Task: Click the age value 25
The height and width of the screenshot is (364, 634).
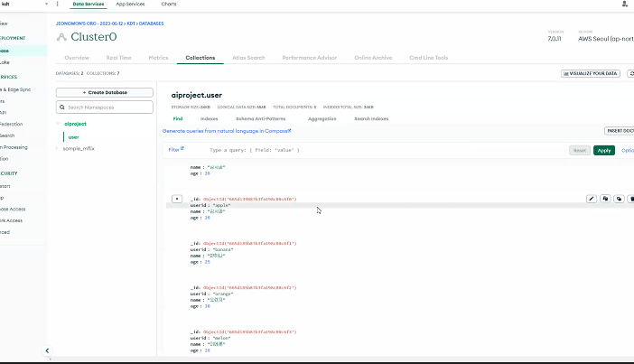Action: [207, 262]
